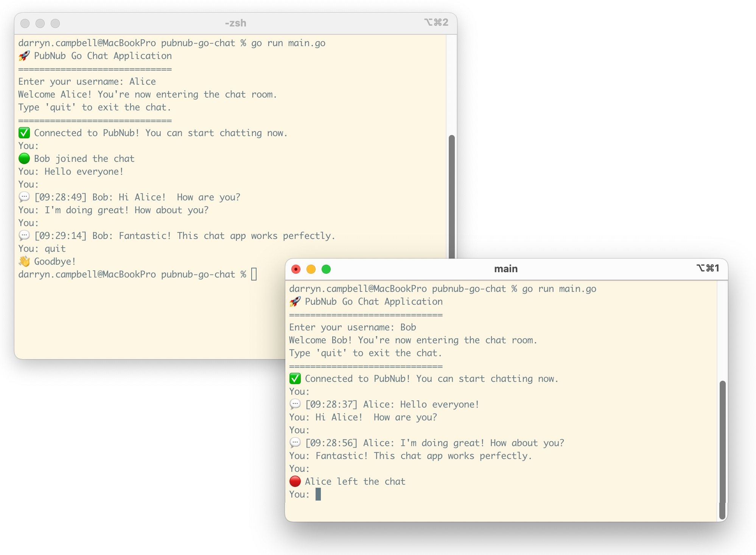This screenshot has height=555, width=756.
Task: Minimize the main terminal window
Action: coord(311,269)
